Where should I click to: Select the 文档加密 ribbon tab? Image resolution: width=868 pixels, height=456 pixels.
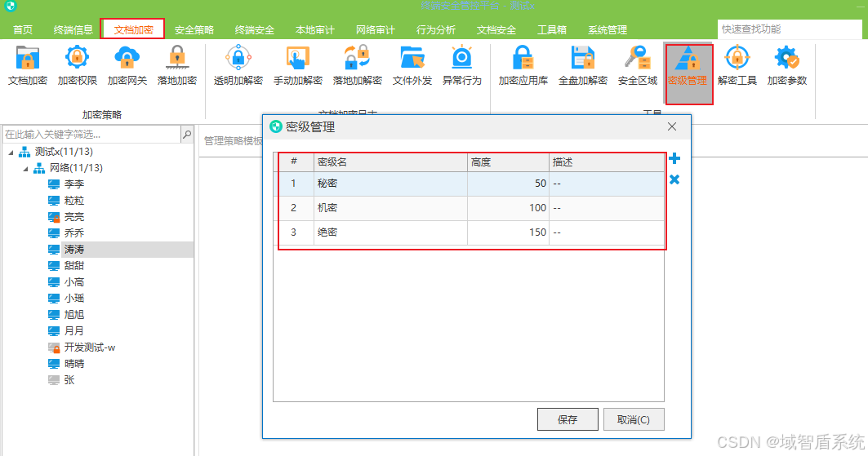(x=133, y=30)
